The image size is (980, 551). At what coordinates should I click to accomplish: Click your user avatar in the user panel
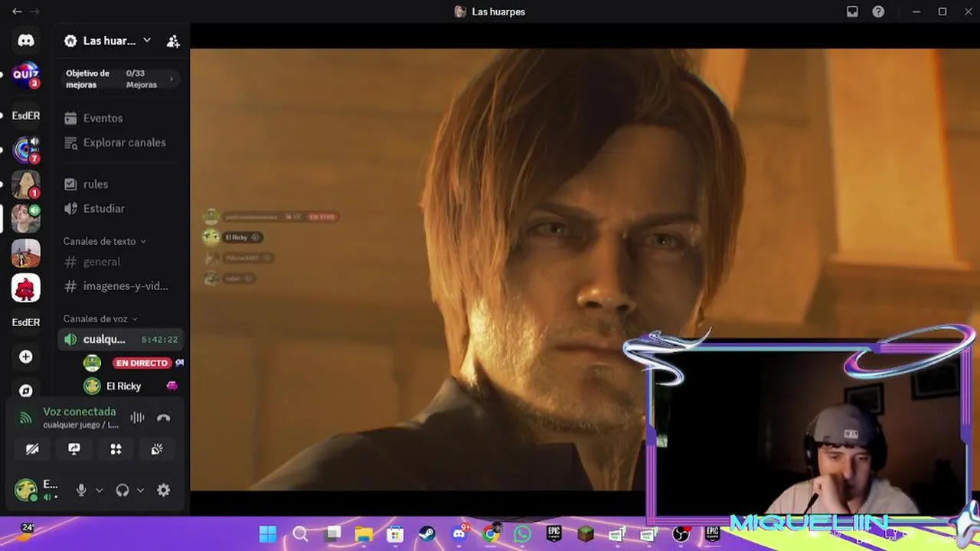[26, 490]
